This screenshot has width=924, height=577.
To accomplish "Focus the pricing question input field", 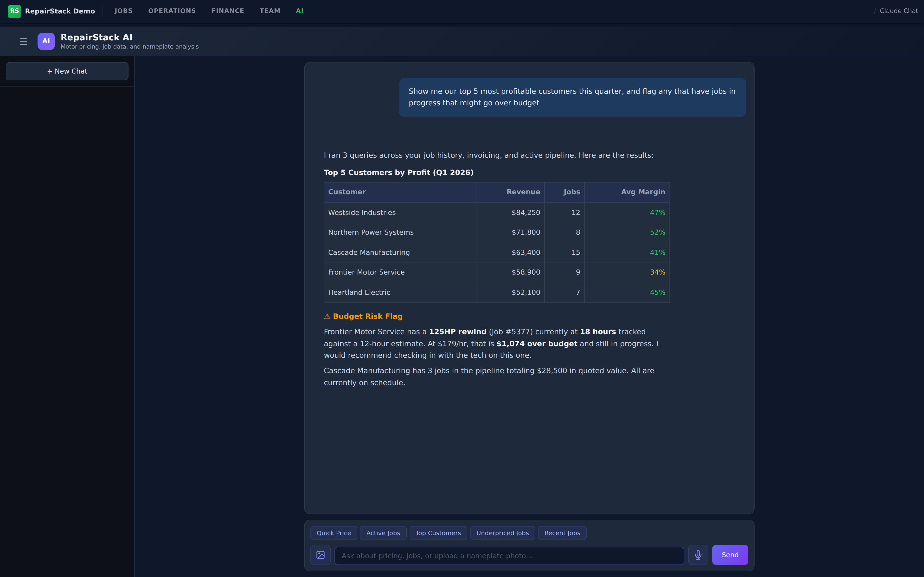I will click(509, 556).
